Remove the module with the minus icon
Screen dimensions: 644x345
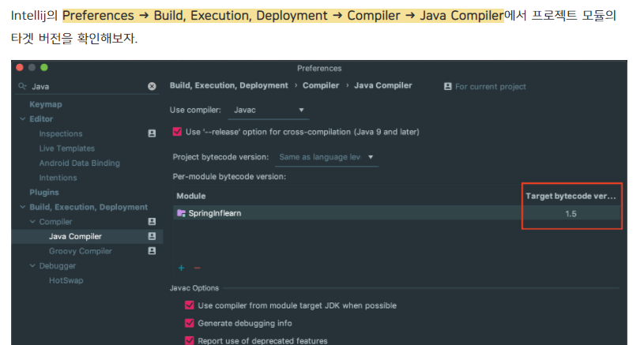pyautogui.click(x=197, y=268)
